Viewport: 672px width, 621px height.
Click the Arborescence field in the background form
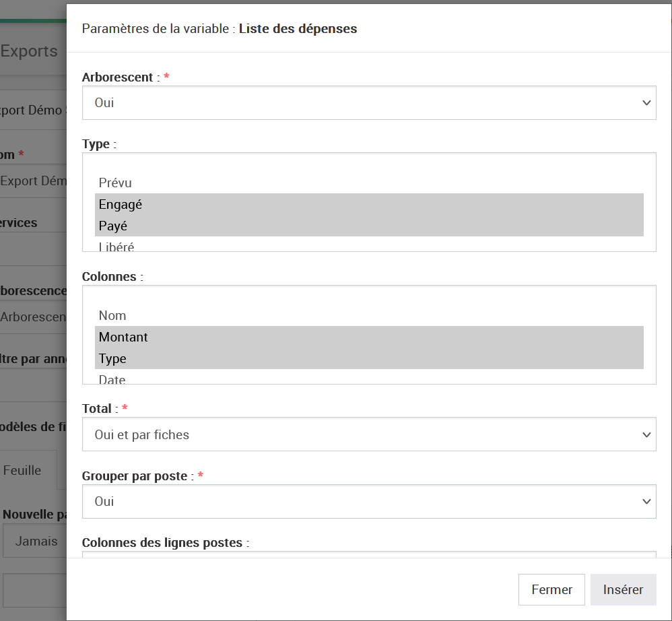[34, 317]
